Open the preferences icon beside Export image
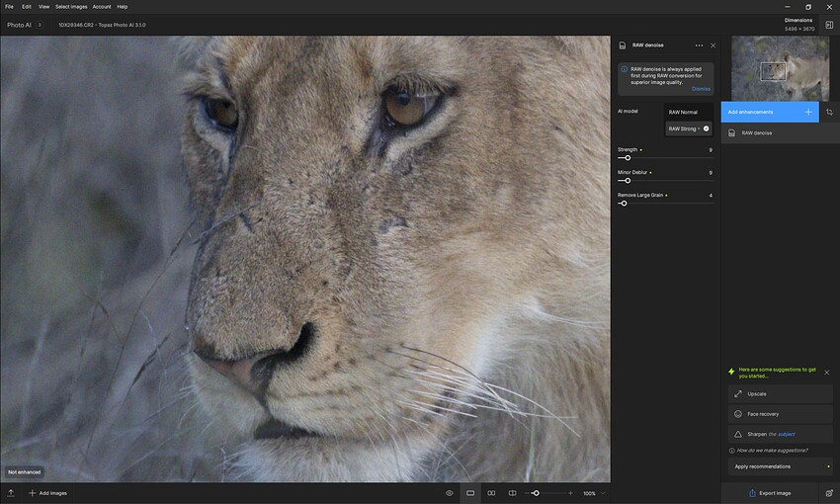The image size is (840, 504). click(829, 493)
